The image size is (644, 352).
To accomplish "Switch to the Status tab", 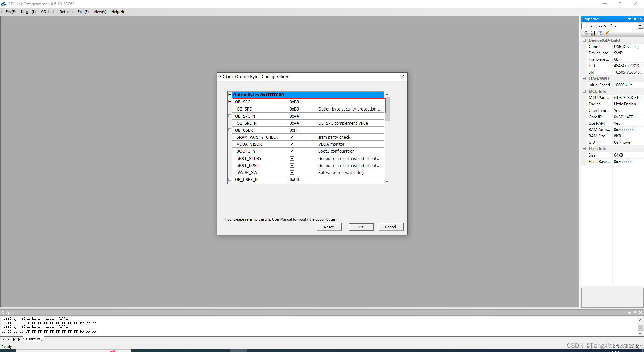I will 33,339.
